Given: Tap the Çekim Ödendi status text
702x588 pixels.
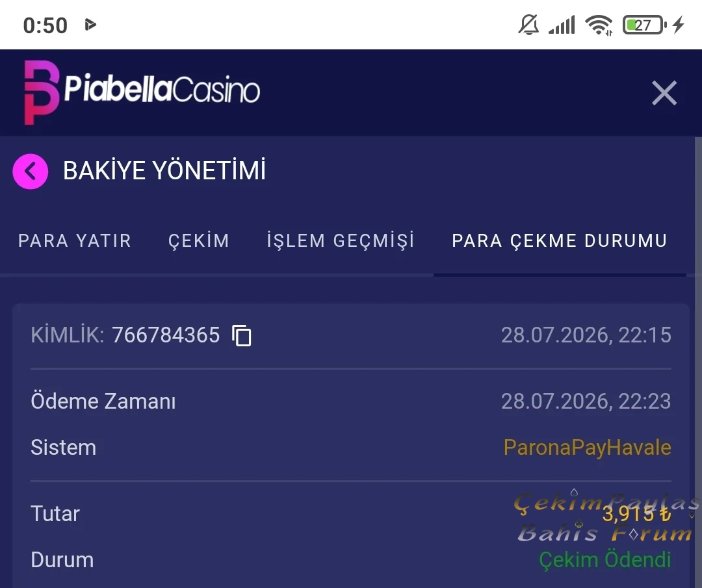Looking at the screenshot, I should click(605, 560).
